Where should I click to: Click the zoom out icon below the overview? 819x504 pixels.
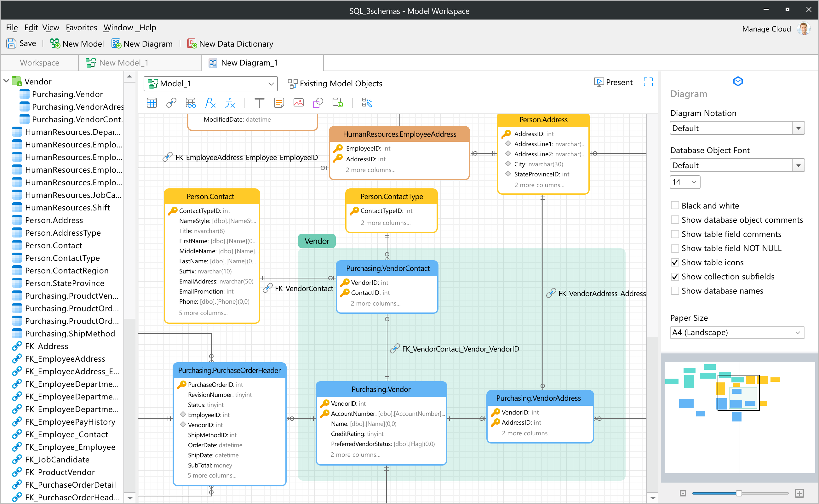coord(683,493)
